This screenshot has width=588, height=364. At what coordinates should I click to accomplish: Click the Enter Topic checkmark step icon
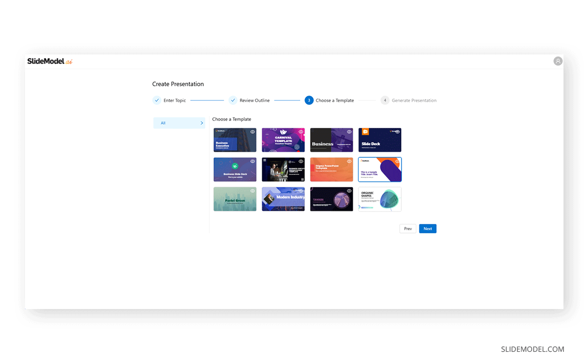tap(157, 100)
